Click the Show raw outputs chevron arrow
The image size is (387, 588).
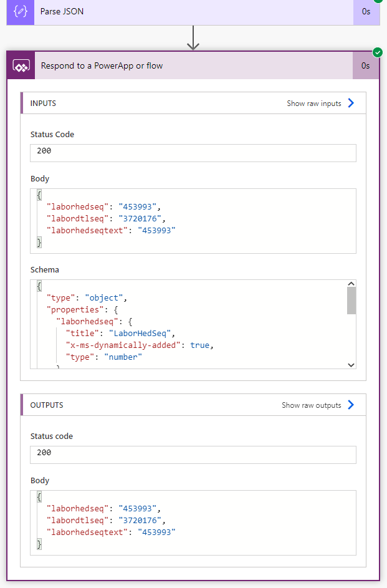(x=351, y=405)
